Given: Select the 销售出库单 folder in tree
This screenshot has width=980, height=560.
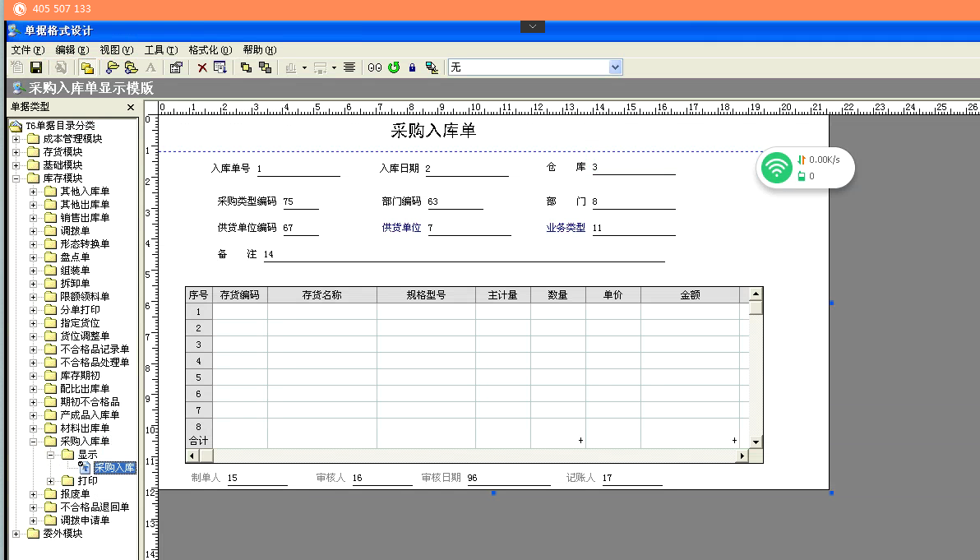Looking at the screenshot, I should (85, 217).
